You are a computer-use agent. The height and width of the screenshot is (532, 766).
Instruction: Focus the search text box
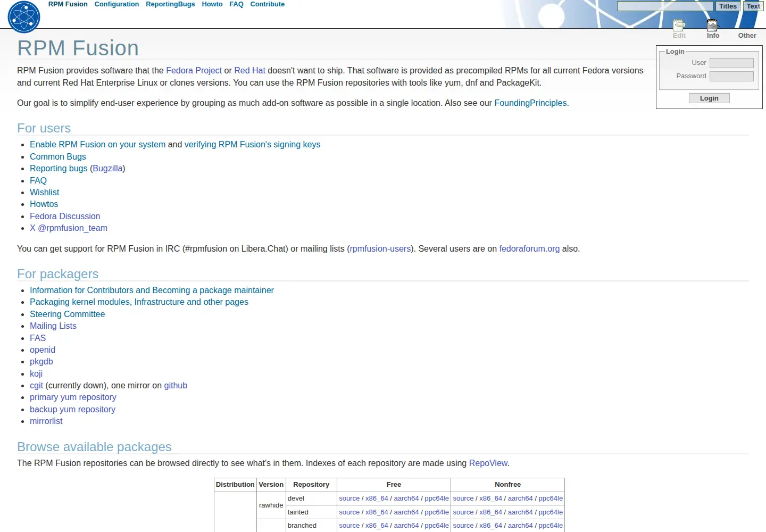pyautogui.click(x=665, y=6)
